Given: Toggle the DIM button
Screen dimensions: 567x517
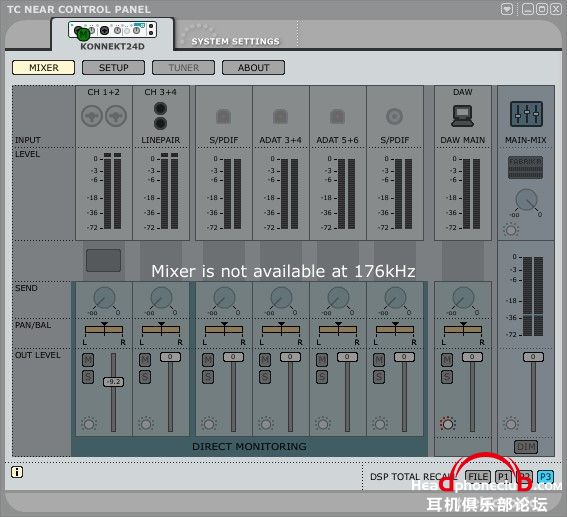Looking at the screenshot, I should [x=526, y=447].
